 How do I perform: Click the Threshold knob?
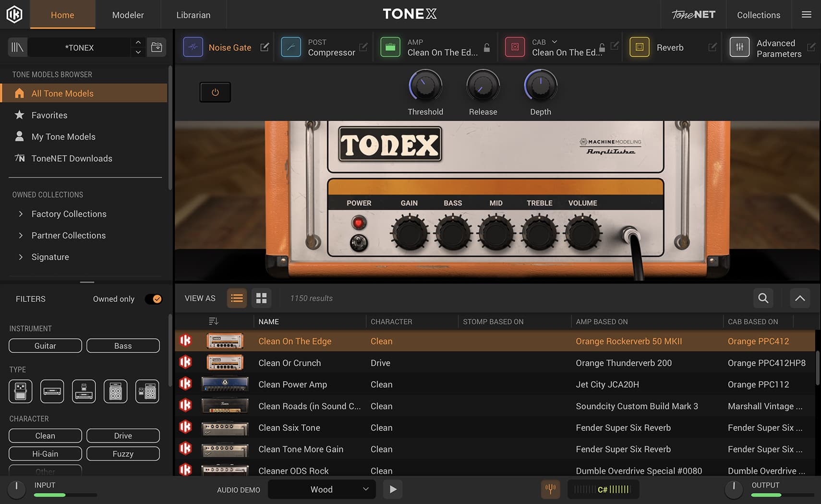coord(425,86)
